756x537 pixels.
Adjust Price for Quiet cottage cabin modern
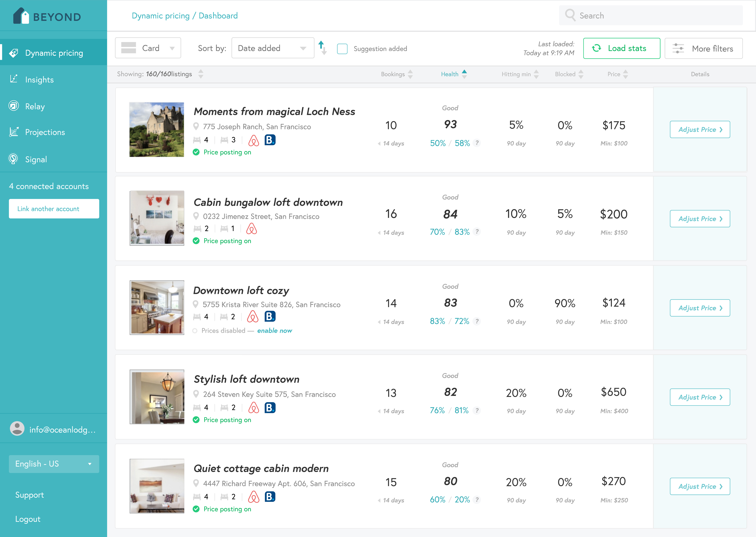click(x=700, y=486)
